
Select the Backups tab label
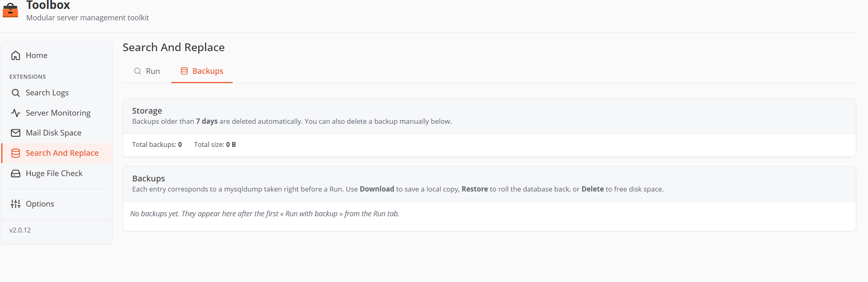tap(208, 71)
